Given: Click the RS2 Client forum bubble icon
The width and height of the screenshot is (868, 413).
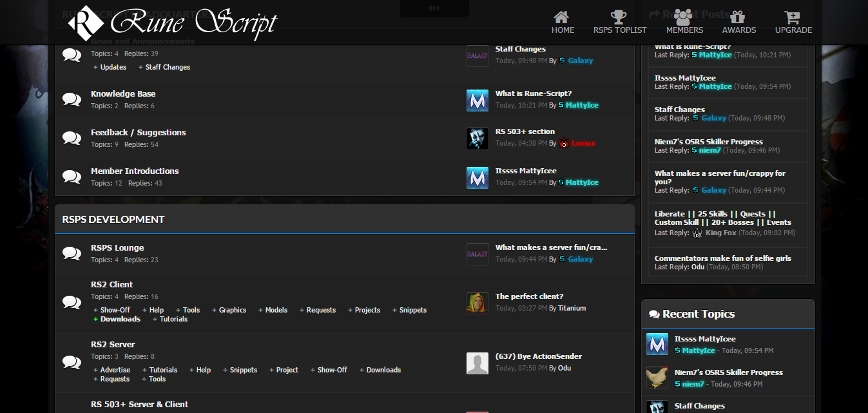Looking at the screenshot, I should [x=72, y=302].
